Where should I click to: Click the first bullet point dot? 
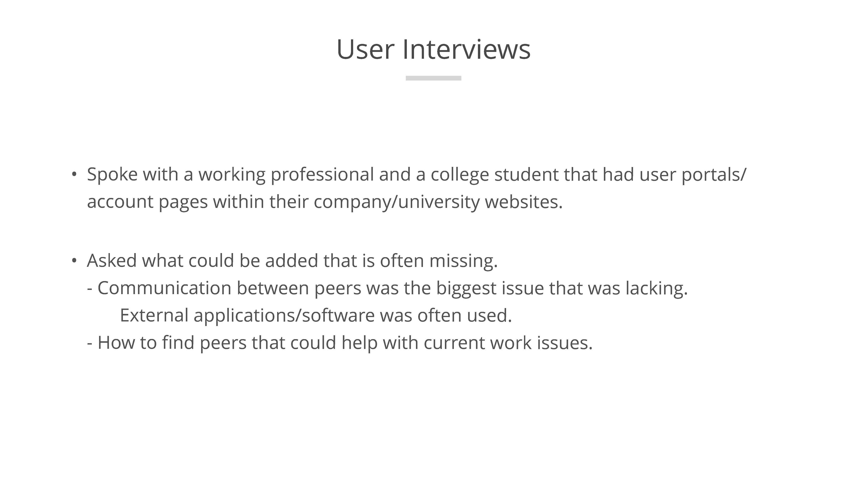pos(74,174)
